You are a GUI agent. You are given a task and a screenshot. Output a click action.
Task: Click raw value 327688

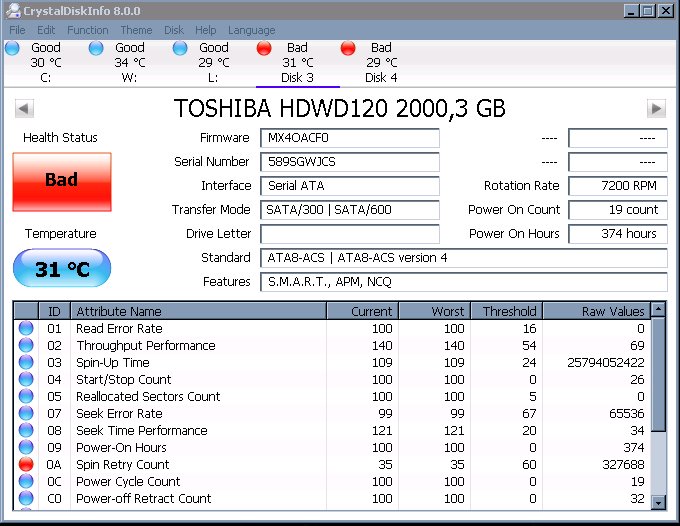[623, 464]
